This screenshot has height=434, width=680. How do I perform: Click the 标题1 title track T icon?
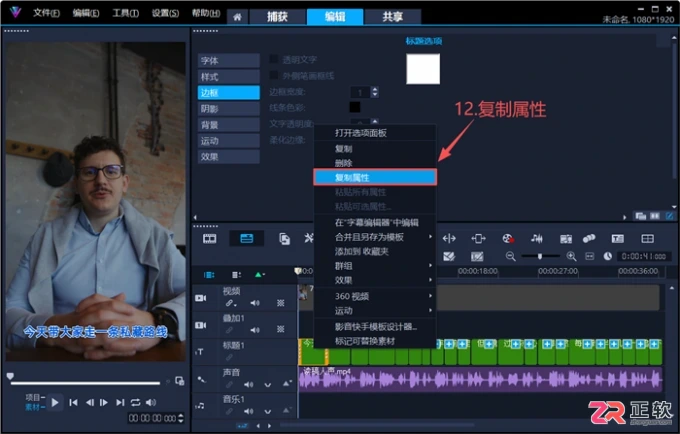pos(200,352)
